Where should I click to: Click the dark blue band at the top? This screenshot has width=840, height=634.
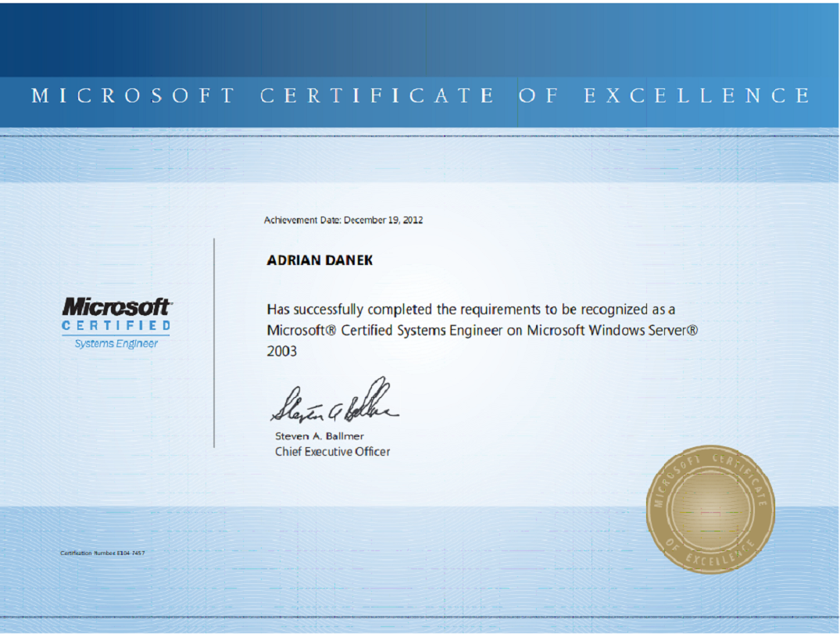click(420, 39)
